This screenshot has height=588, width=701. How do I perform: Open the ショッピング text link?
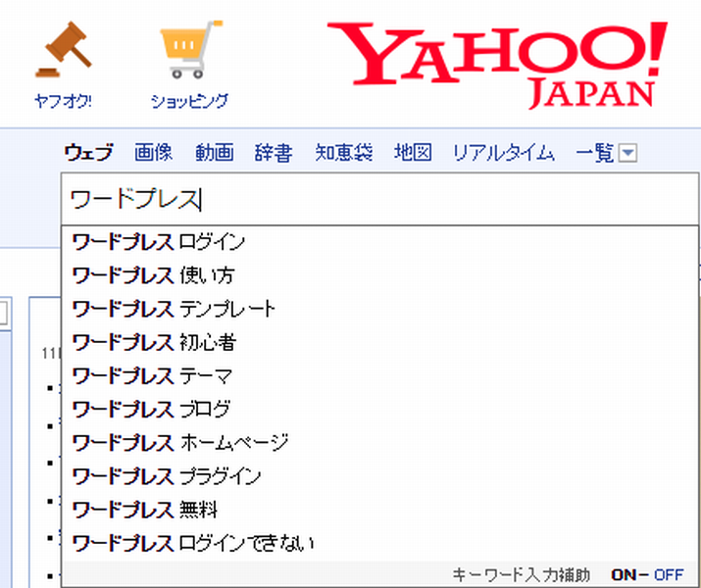pyautogui.click(x=189, y=101)
